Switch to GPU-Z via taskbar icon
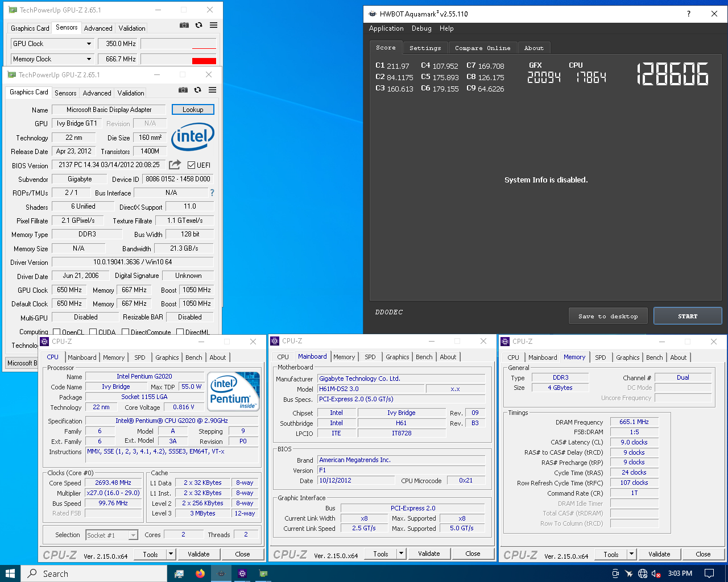The width and height of the screenshot is (728, 582). [263, 573]
